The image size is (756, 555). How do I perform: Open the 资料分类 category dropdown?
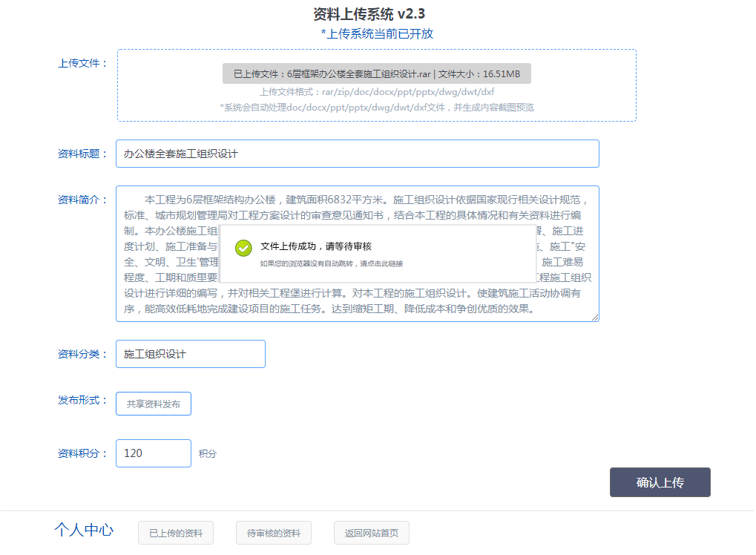pyautogui.click(x=191, y=354)
